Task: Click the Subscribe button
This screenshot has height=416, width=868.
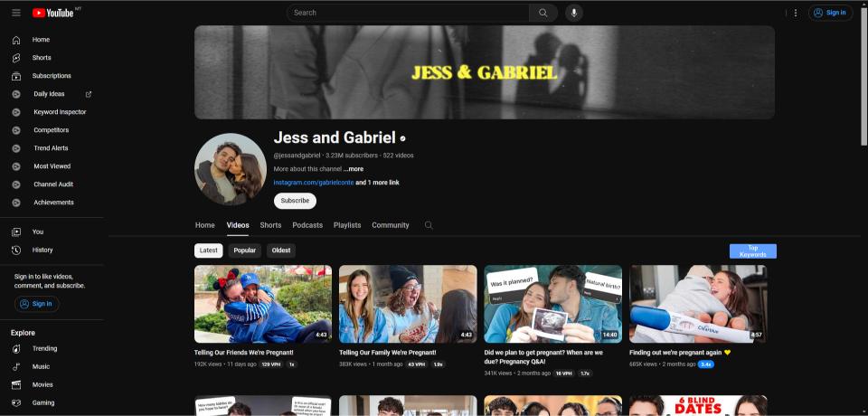Action: point(295,201)
